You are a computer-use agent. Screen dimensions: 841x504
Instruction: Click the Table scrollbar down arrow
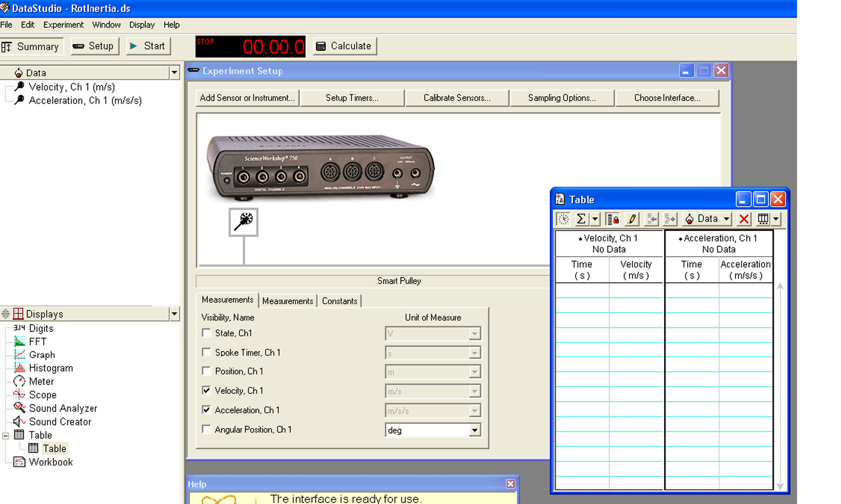tap(780, 486)
